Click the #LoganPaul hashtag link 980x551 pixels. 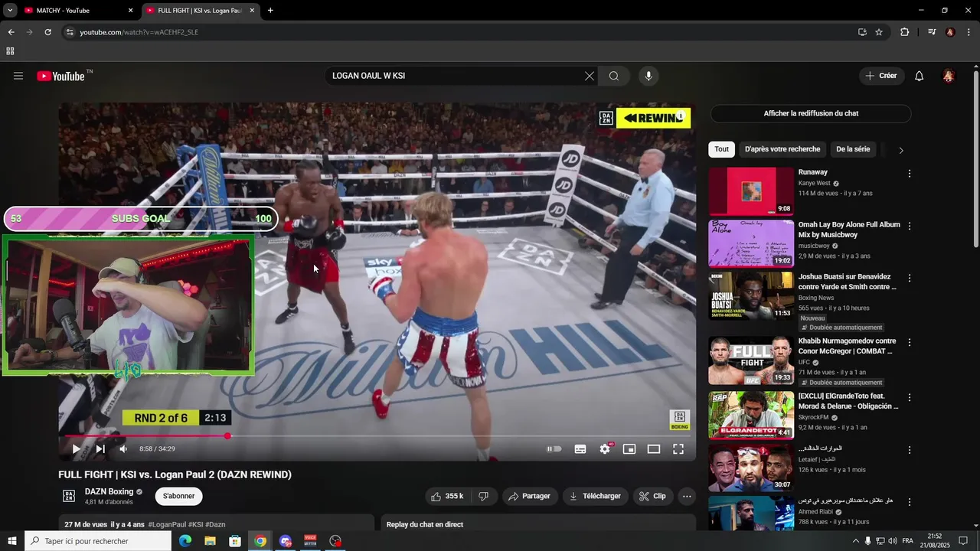click(x=167, y=524)
